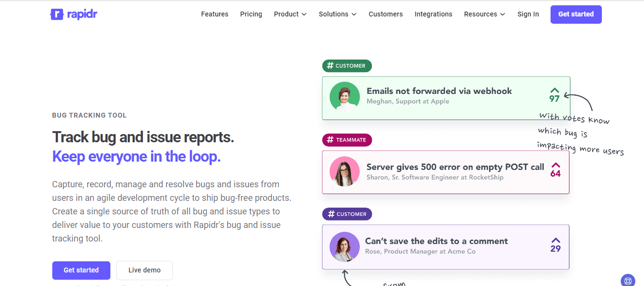Toggle the vote count 29 on Rose's issue
This screenshot has height=286, width=644.
(x=555, y=248)
